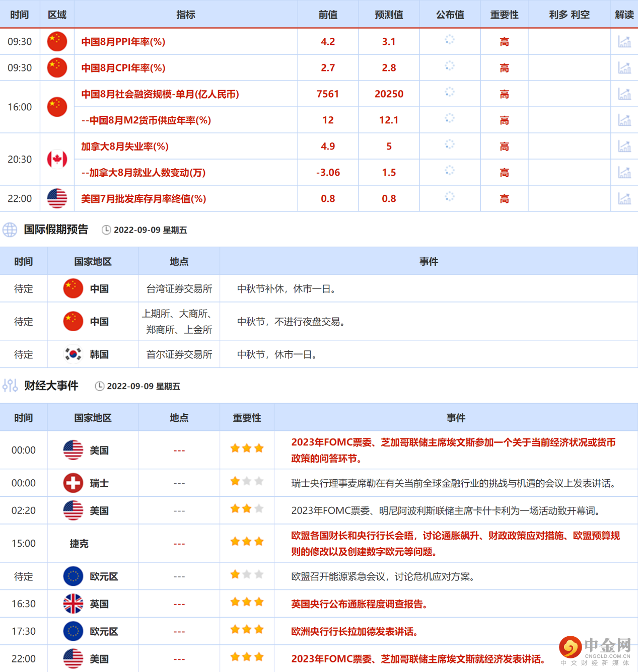Image resolution: width=638 pixels, height=672 pixels.
Task: Click the star rating of the 欧盟能源紧急会议 event
Action: tap(246, 574)
